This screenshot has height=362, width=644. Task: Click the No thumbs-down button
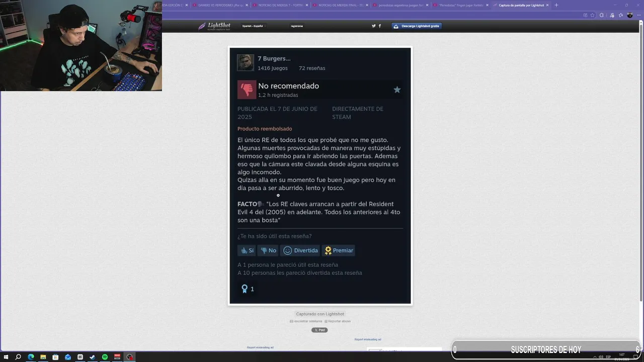(x=268, y=250)
